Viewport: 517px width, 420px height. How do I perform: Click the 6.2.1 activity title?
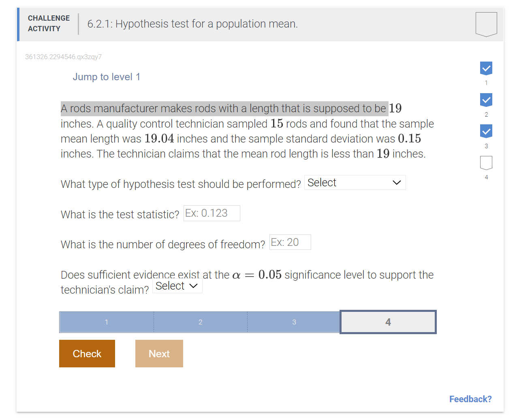192,24
